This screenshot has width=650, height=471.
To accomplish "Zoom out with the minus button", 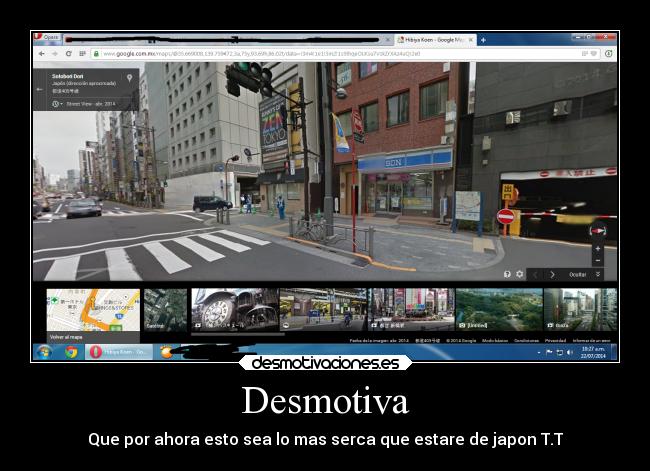I will point(598,260).
